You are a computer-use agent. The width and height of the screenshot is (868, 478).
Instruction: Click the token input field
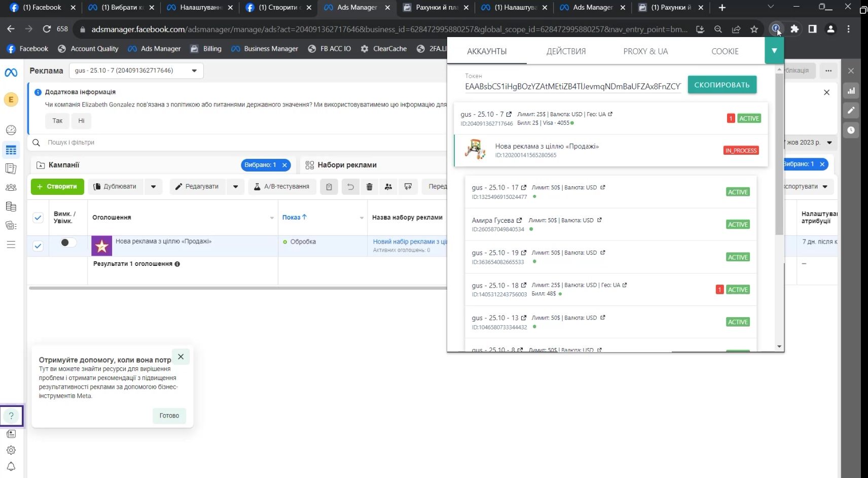(572, 87)
